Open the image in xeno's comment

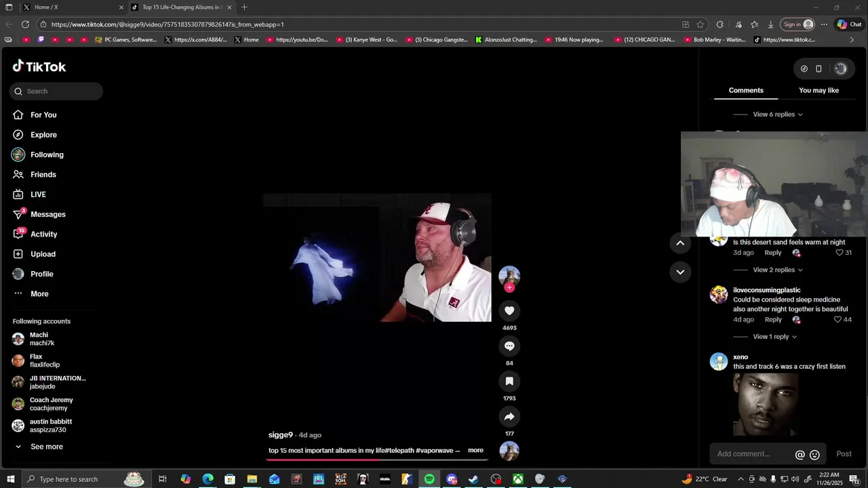[766, 405]
